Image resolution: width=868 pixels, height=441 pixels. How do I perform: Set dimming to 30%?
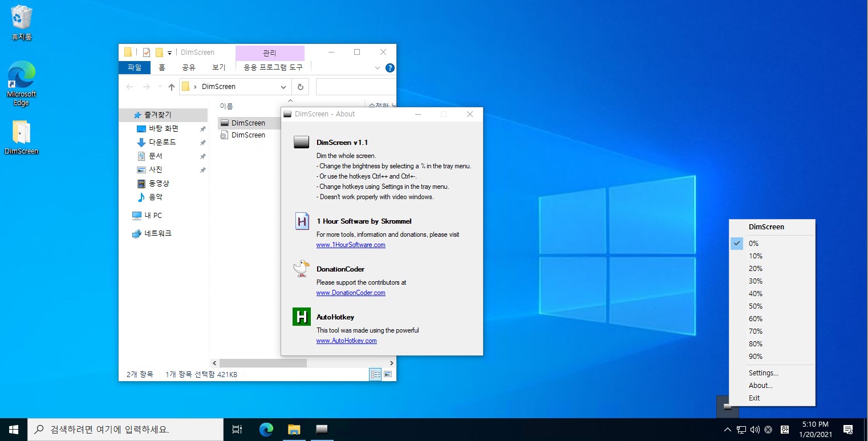[x=773, y=281]
